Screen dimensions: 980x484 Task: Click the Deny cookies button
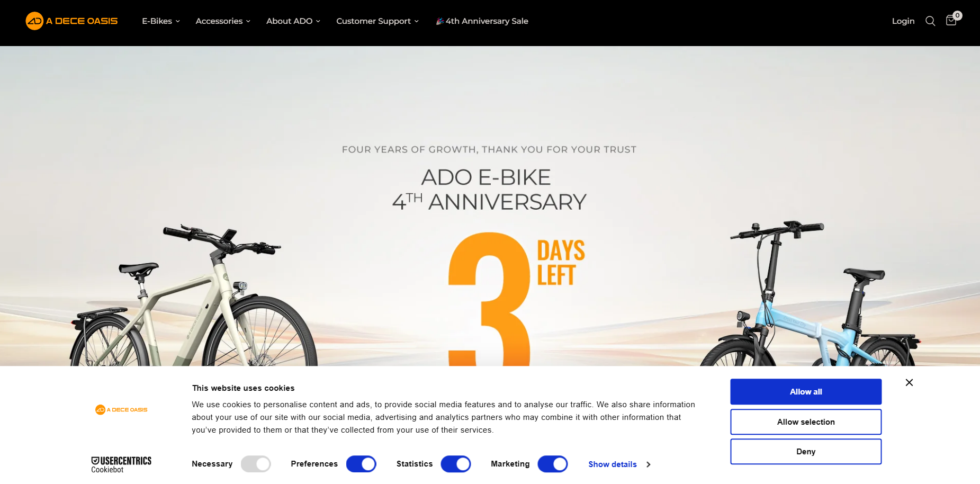(x=806, y=452)
